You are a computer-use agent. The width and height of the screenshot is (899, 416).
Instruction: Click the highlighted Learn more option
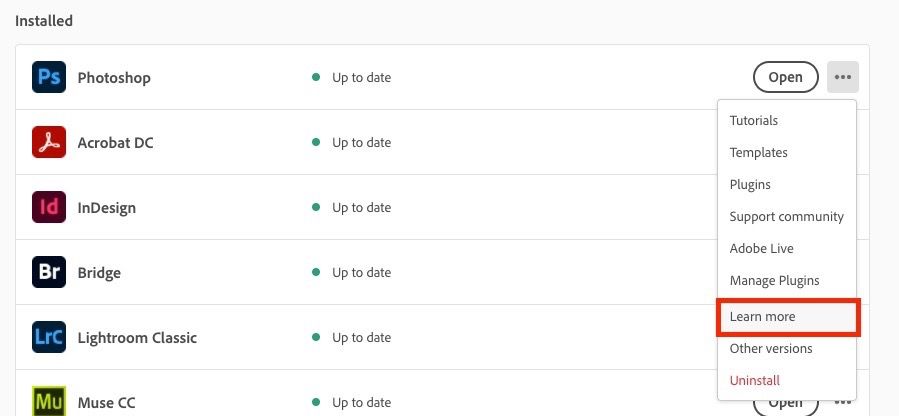788,316
